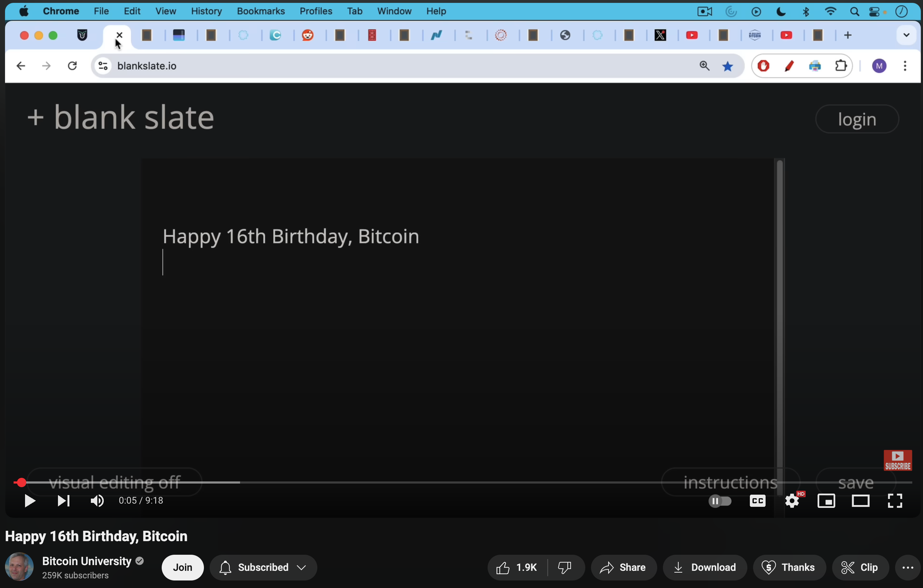This screenshot has height=588, width=923.
Task: Bookmark page with star icon
Action: pyautogui.click(x=728, y=66)
